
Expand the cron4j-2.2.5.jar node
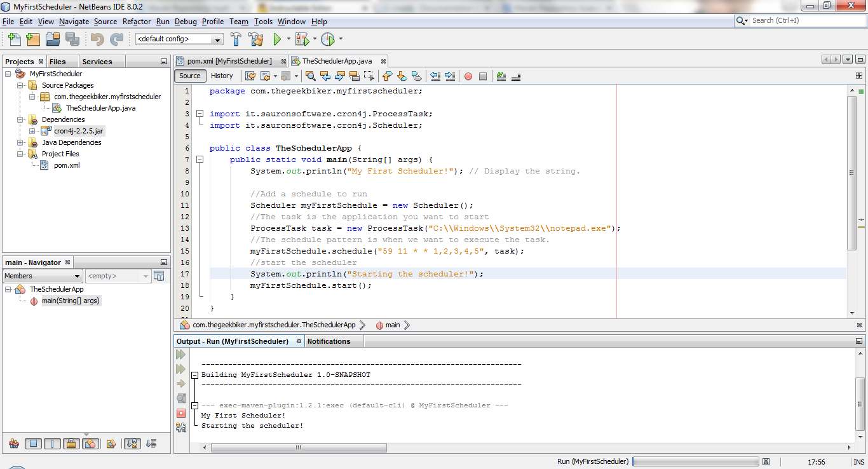[x=32, y=131]
